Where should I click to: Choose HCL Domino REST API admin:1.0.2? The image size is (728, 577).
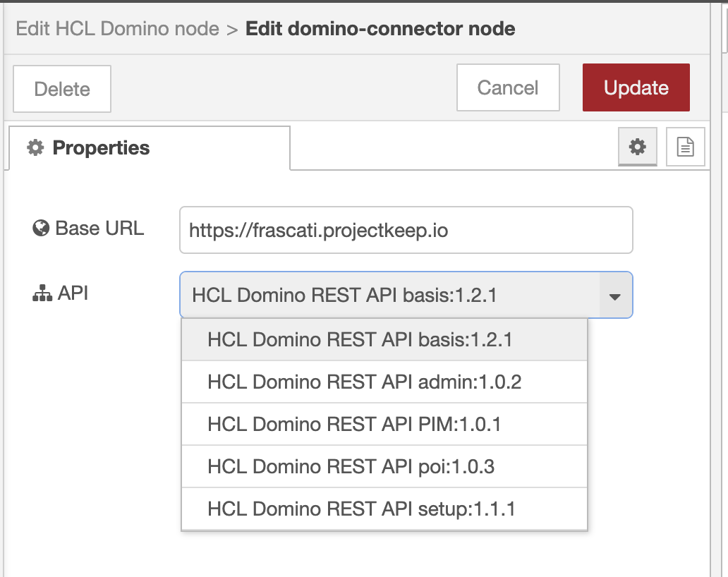(x=384, y=382)
